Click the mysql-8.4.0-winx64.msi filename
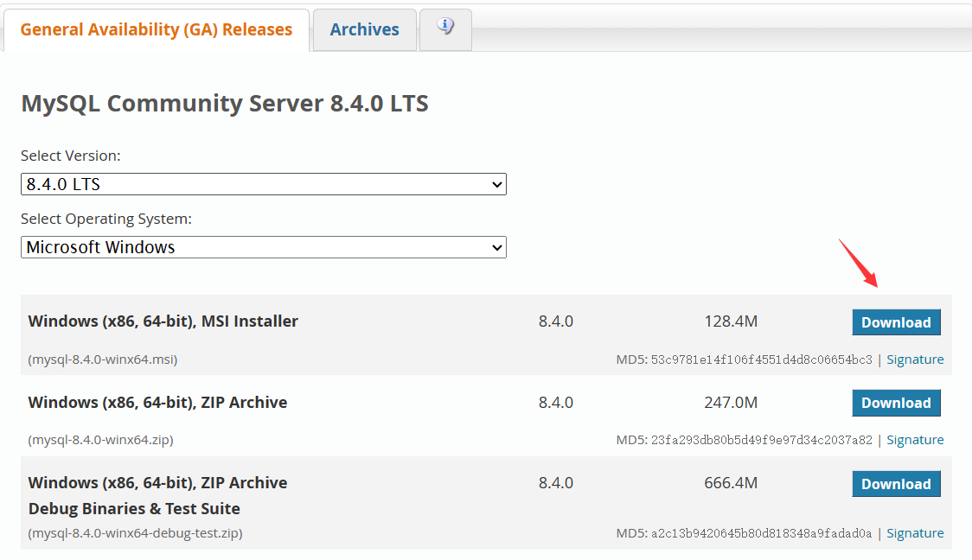The width and height of the screenshot is (972, 560). [102, 360]
